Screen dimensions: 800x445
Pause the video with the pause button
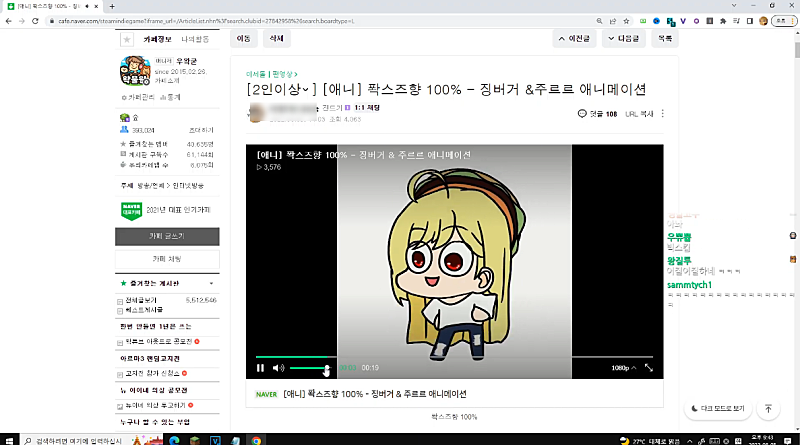(x=260, y=368)
